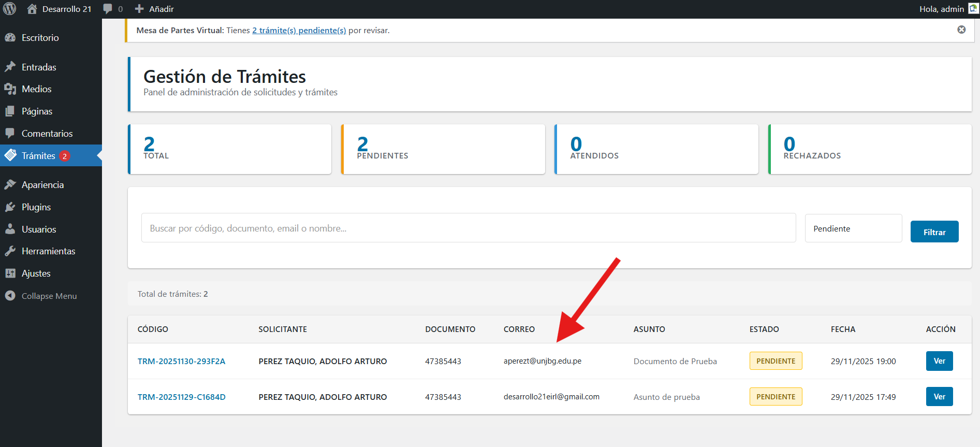Open the Pendiente status filter dropdown
The image size is (980, 447).
(853, 228)
